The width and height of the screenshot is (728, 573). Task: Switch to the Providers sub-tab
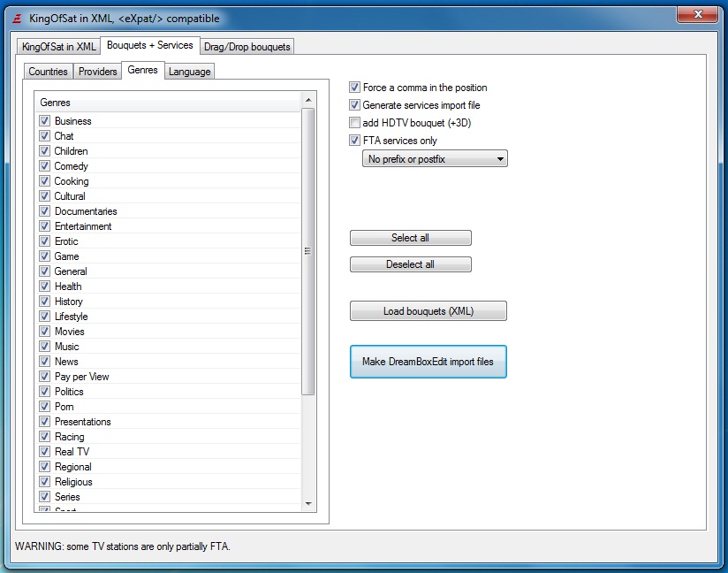97,72
